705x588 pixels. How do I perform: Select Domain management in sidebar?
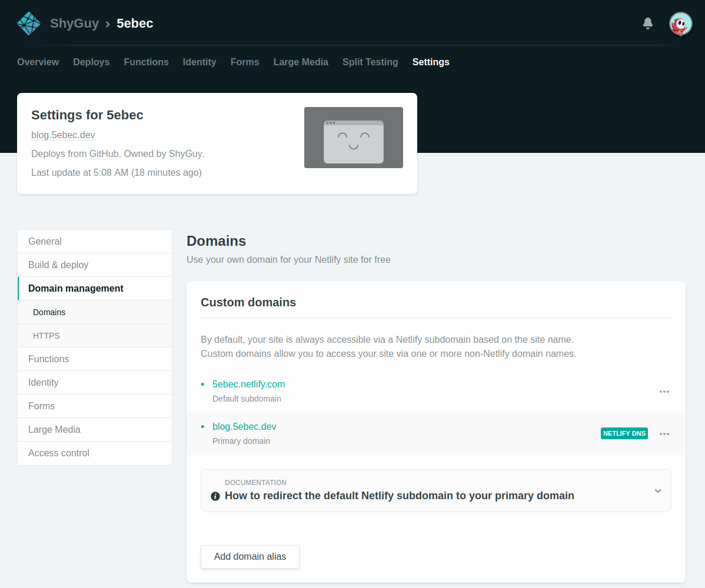point(95,288)
